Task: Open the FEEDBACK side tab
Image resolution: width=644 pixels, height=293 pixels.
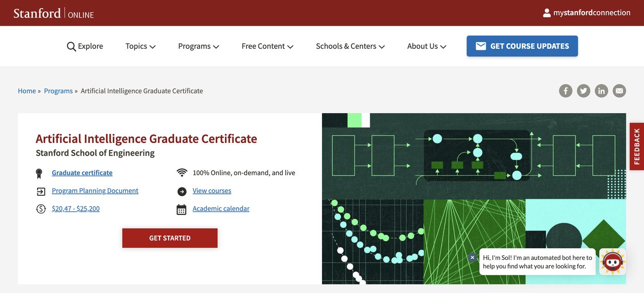Action: coord(637,146)
